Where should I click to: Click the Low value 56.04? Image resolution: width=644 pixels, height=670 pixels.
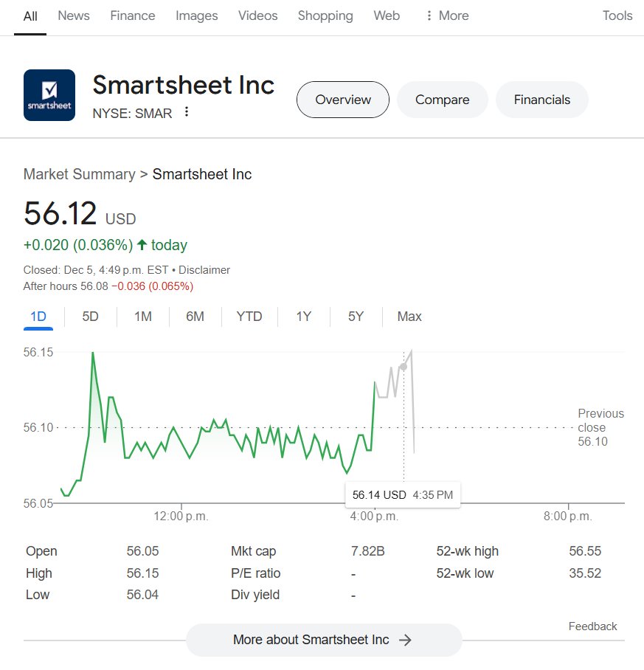[x=142, y=595]
